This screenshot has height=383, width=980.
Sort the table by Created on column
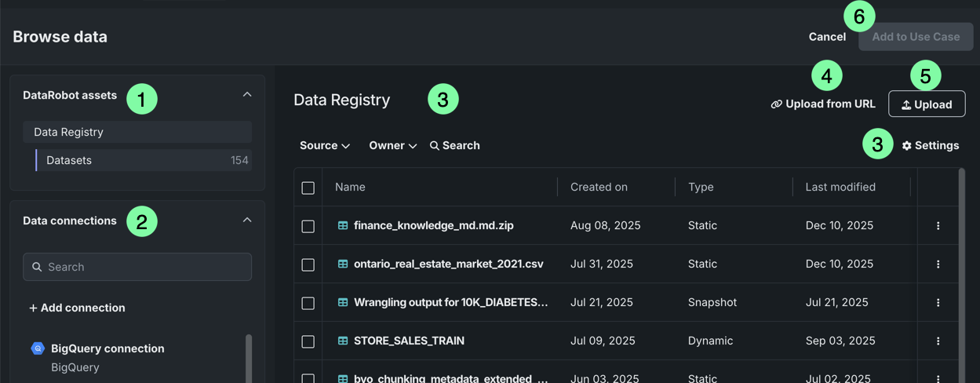[599, 187]
